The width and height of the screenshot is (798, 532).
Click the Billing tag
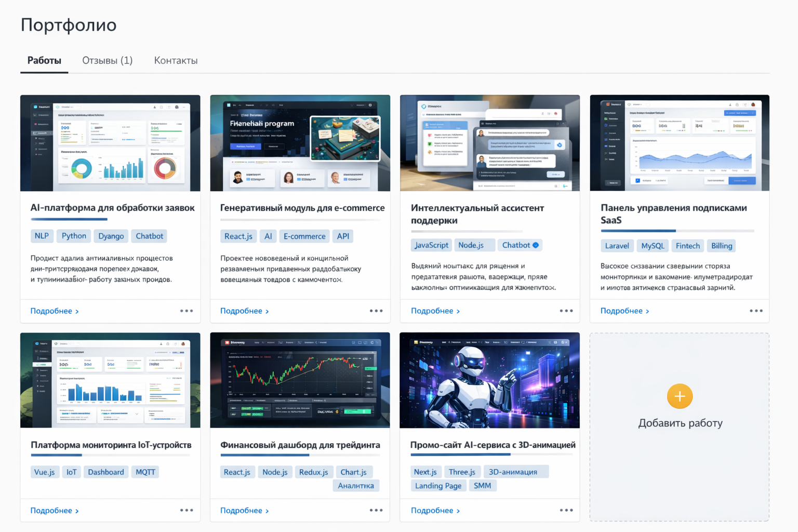click(722, 246)
